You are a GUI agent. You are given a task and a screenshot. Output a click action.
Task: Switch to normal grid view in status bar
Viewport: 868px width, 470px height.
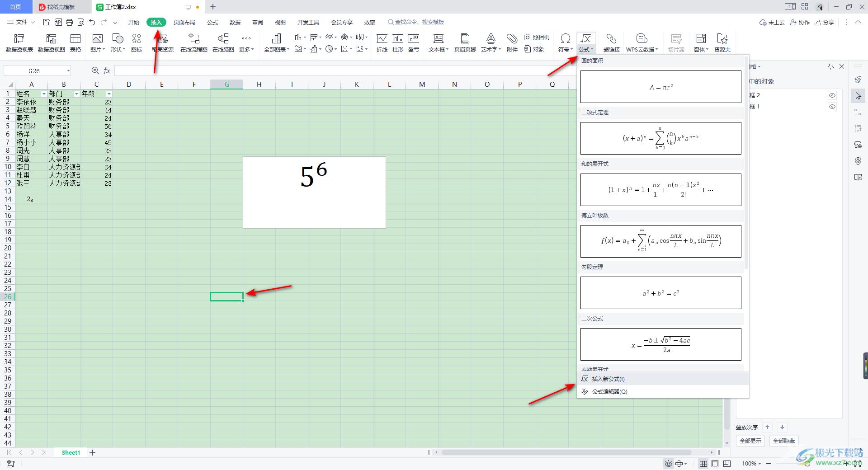coord(703,464)
